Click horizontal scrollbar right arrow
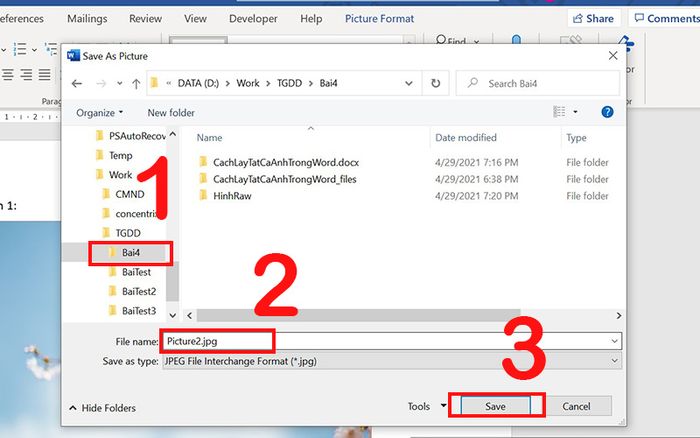This screenshot has width=700, height=438. pos(619,316)
